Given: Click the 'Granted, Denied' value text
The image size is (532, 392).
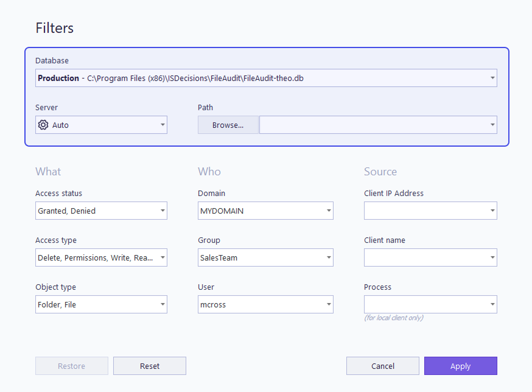Looking at the screenshot, I should 66,211.
